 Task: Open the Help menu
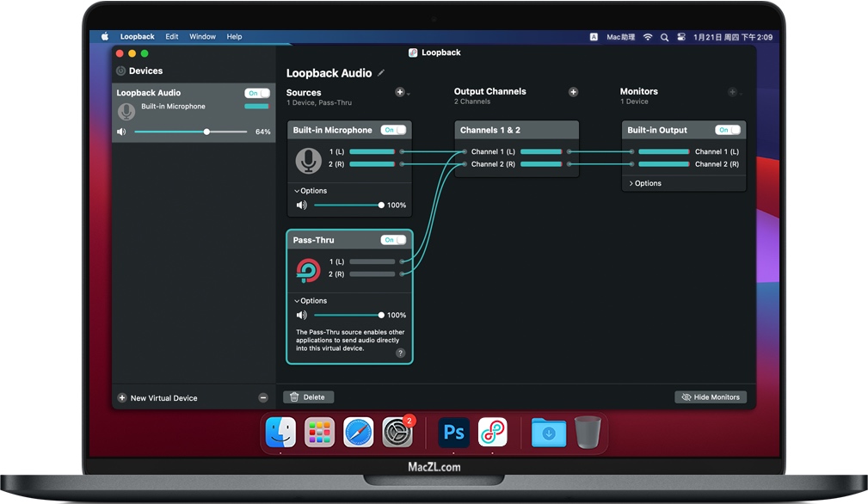click(x=234, y=36)
